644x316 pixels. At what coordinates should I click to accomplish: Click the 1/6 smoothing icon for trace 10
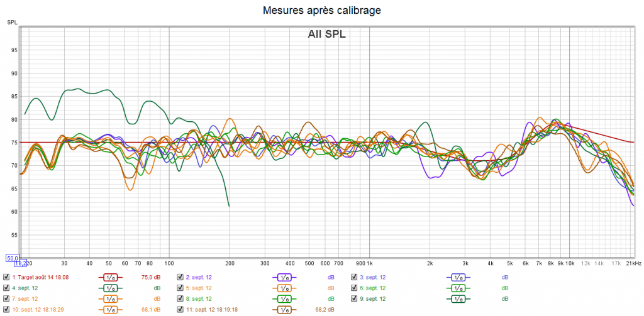110,309
